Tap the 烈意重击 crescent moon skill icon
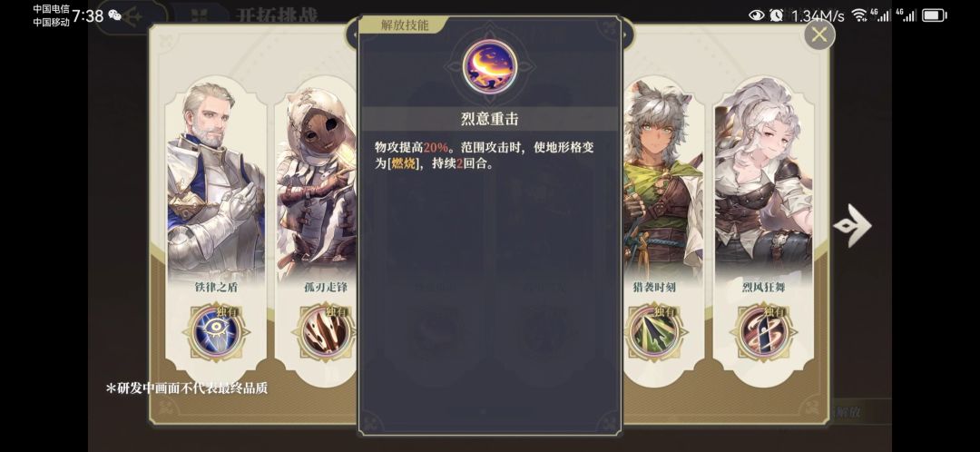Image resolution: width=980 pixels, height=452 pixels. (489, 66)
